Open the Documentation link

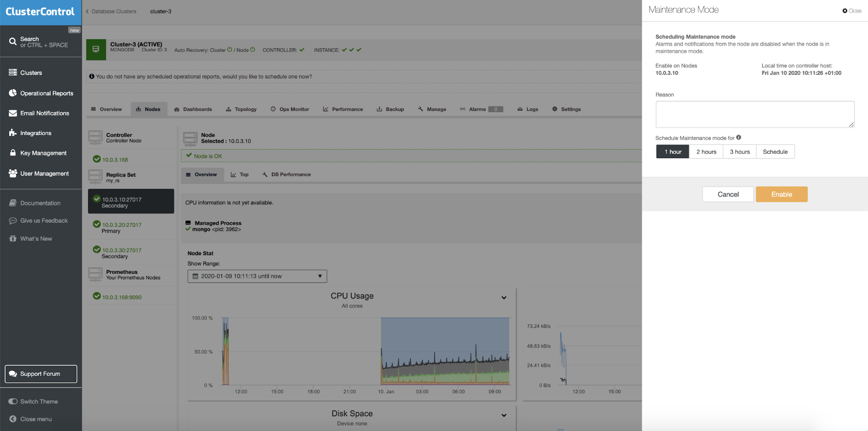tap(40, 203)
